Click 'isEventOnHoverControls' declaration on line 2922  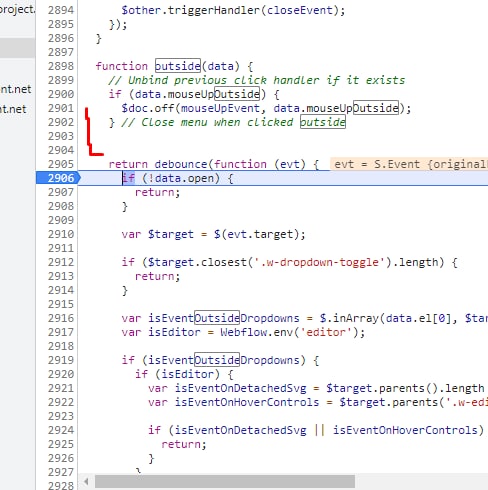[x=247, y=402]
